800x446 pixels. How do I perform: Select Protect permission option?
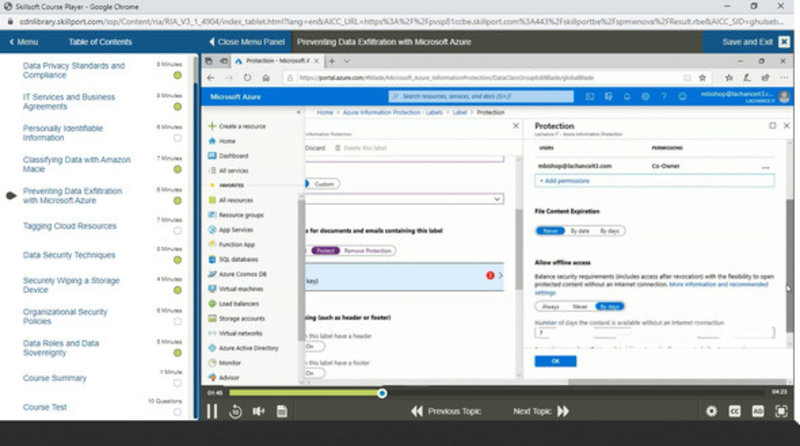(325, 251)
